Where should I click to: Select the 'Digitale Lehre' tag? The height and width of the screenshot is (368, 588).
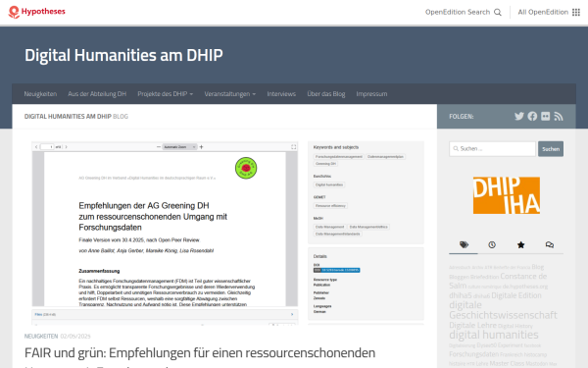pyautogui.click(x=472, y=325)
